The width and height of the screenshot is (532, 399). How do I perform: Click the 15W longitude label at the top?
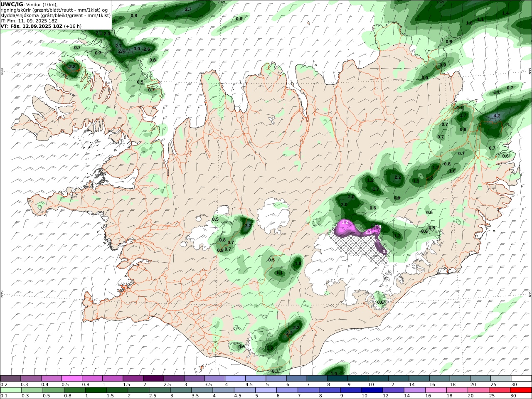tap(441, 2)
